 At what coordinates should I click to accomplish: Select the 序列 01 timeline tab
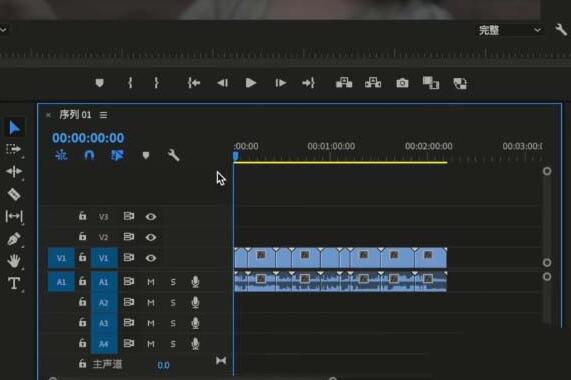coord(75,115)
